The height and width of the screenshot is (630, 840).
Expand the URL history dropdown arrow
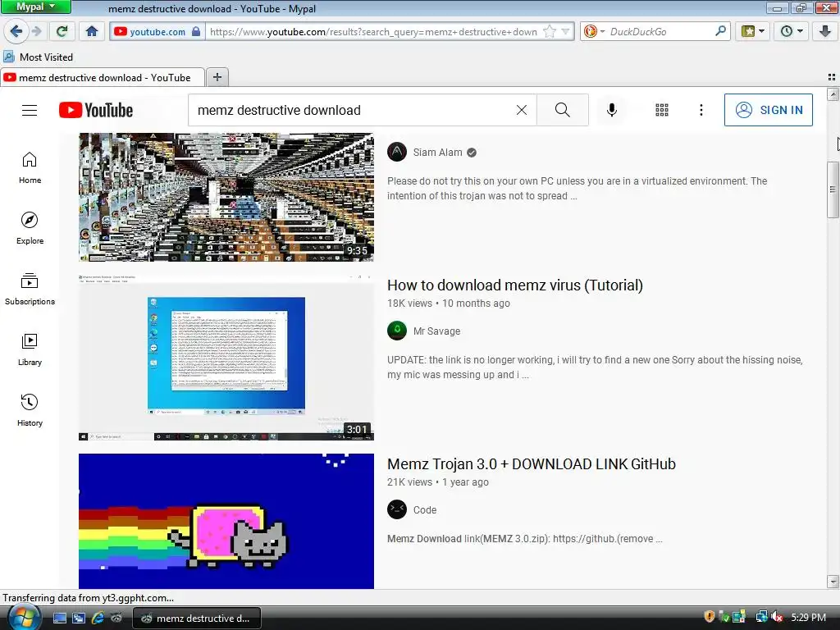click(565, 32)
